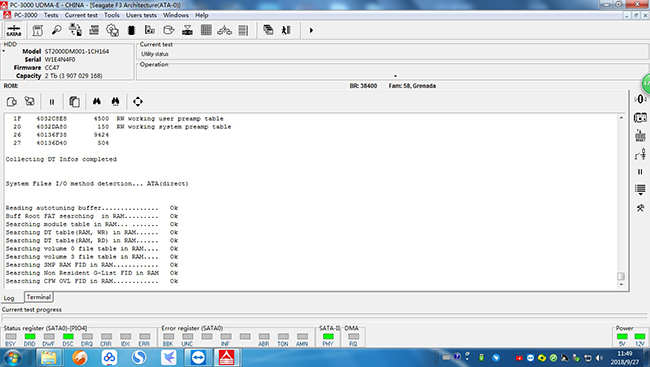Open the list dropdown icon in right sidebar

click(640, 190)
